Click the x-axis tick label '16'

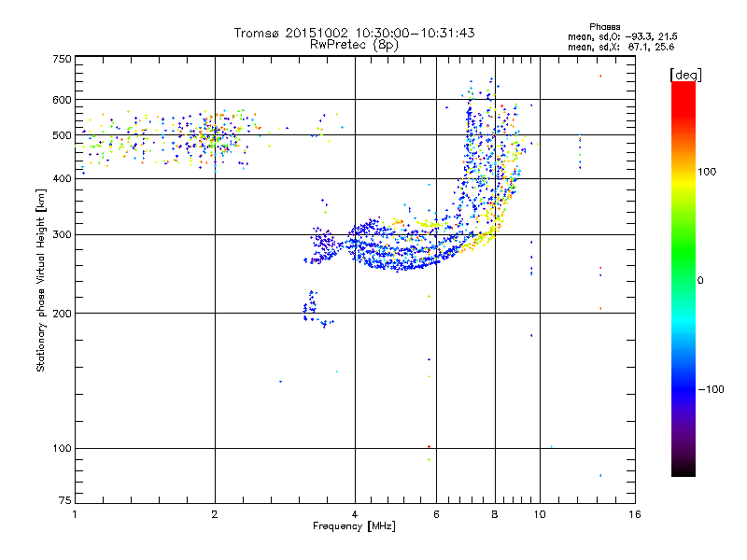[x=635, y=514]
